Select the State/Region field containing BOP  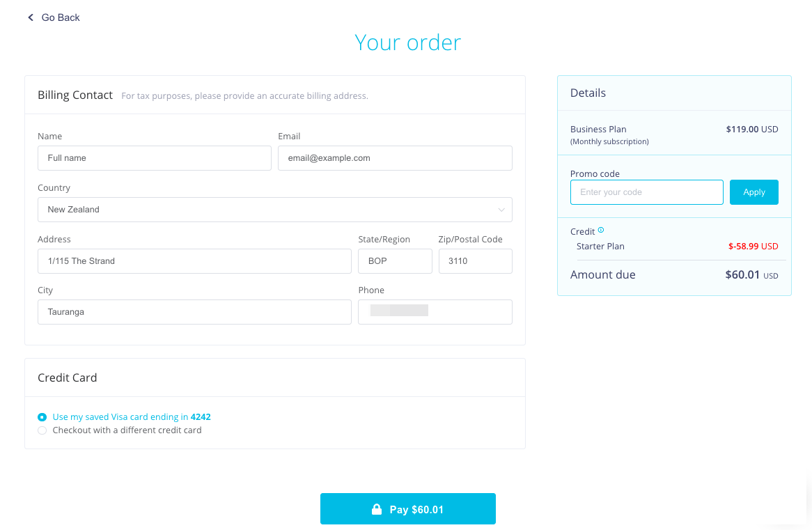395,261
